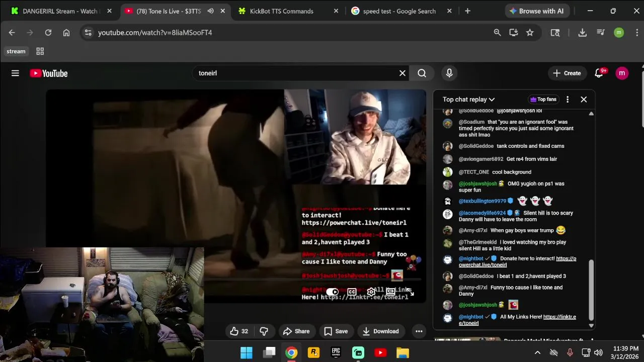Click the Create button
This screenshot has height=362, width=644.
pyautogui.click(x=567, y=73)
